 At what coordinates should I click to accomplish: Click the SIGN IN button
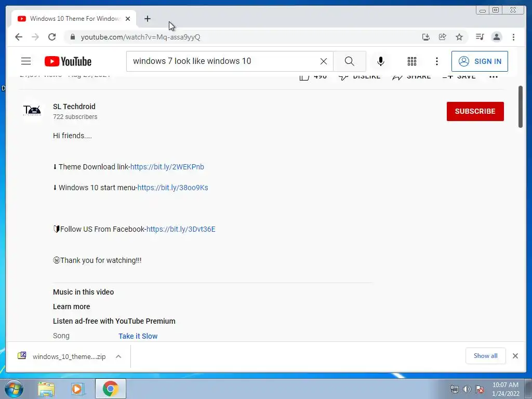click(480, 61)
